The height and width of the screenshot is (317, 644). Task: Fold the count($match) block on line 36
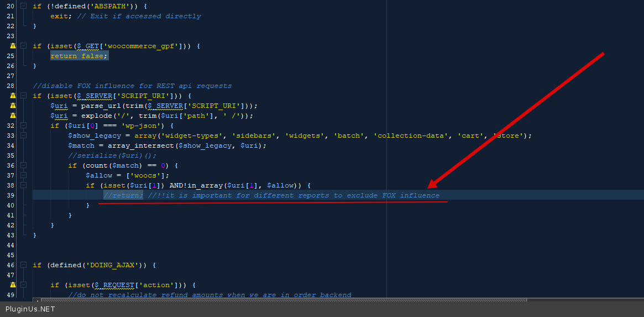[23, 165]
